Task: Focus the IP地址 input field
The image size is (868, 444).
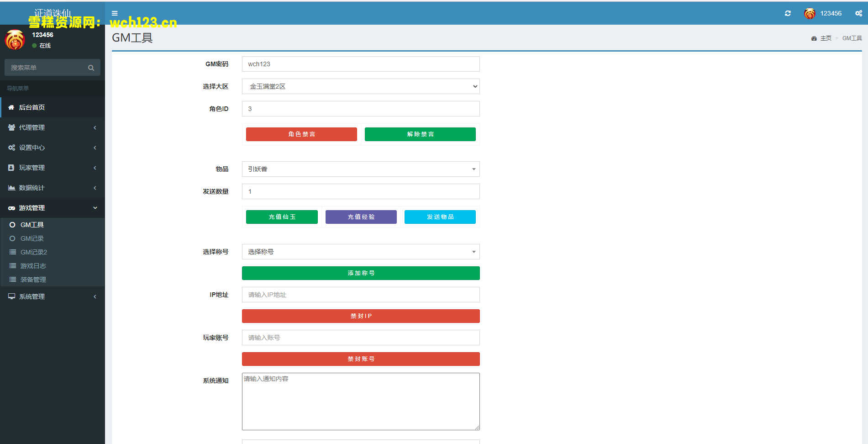Action: [361, 295]
